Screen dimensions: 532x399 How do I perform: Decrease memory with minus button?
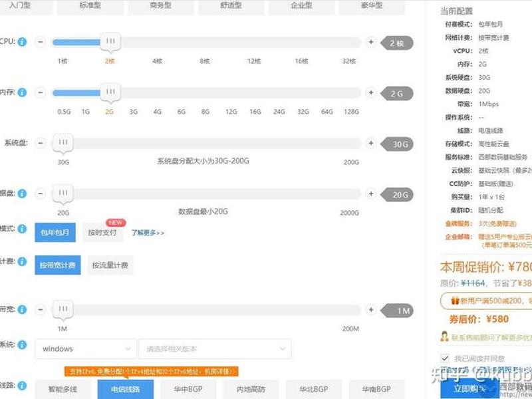pos(41,92)
